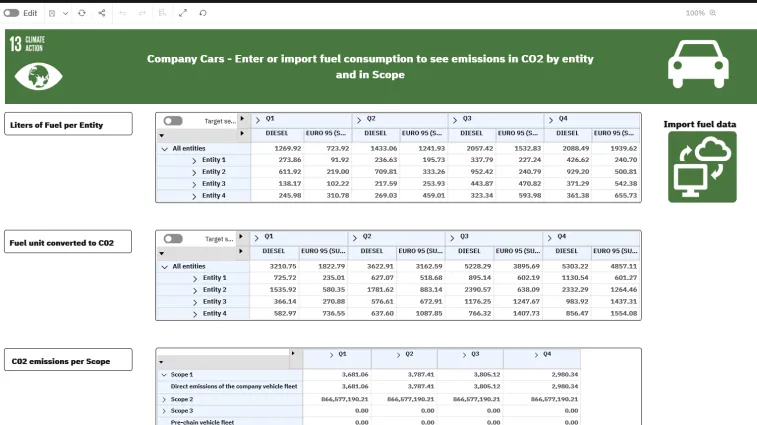
Task: Open the save dropdown arrow in toolbar
Action: coord(66,13)
